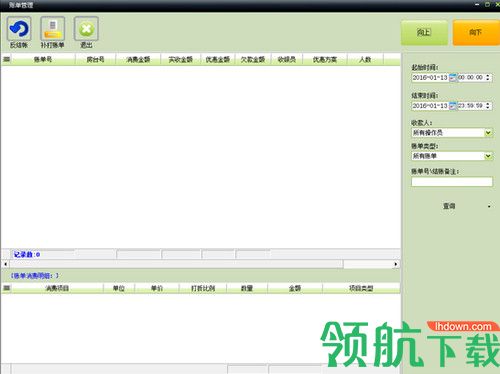
Task: Open the small dropdown arrow beside the 查询 button
Action: [489, 206]
